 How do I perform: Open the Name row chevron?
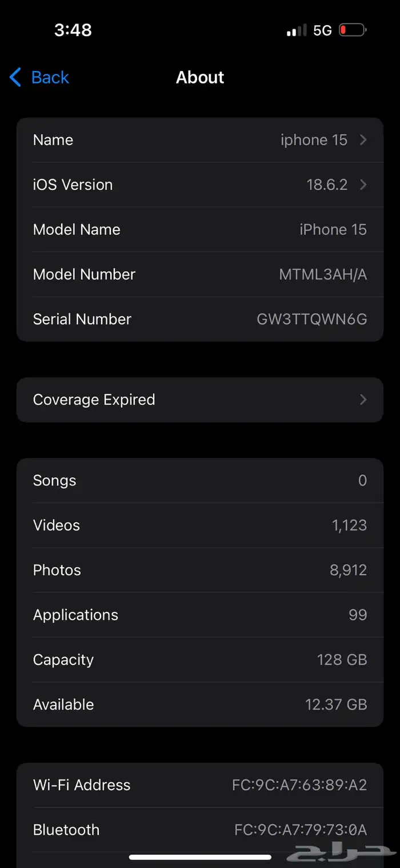(x=363, y=140)
